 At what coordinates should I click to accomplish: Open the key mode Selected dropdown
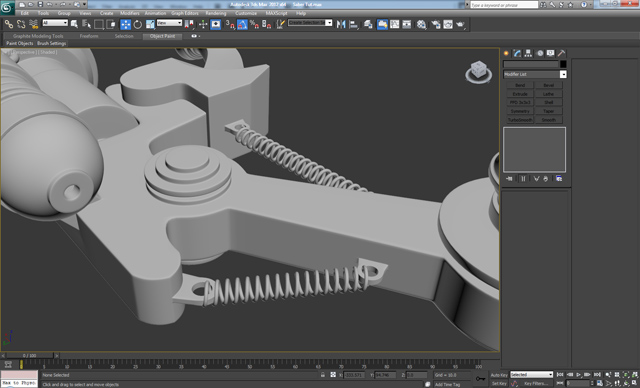click(x=531, y=375)
